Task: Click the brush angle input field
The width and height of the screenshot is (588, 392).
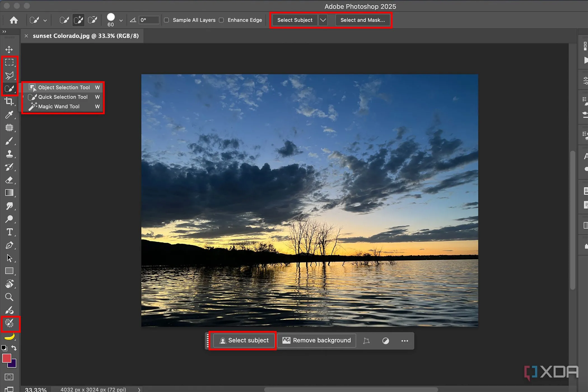Action: tap(149, 20)
